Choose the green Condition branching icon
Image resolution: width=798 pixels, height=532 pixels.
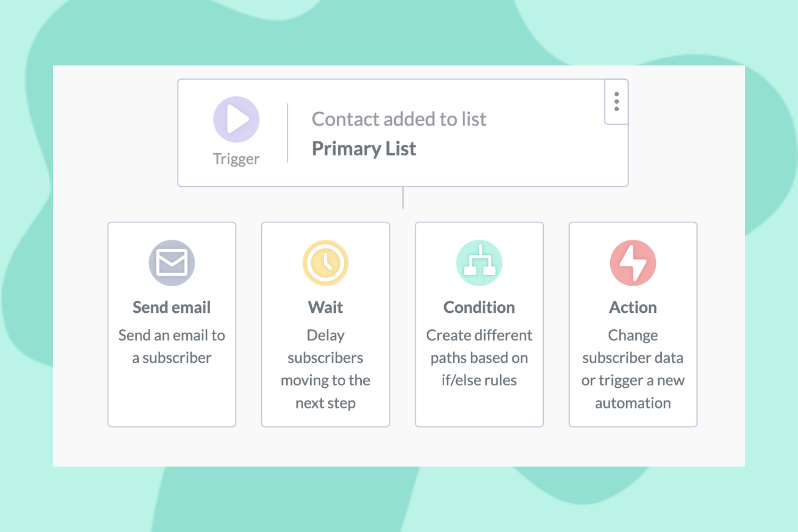[479, 263]
